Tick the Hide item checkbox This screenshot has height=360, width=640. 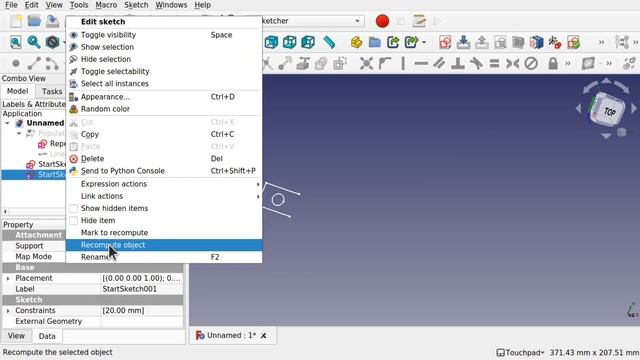pos(73,220)
